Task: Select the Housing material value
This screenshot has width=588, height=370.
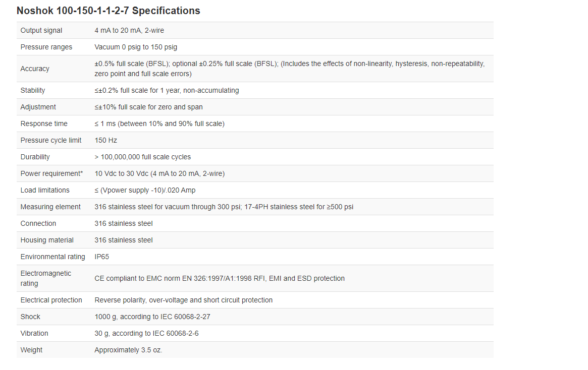Action: pos(124,240)
